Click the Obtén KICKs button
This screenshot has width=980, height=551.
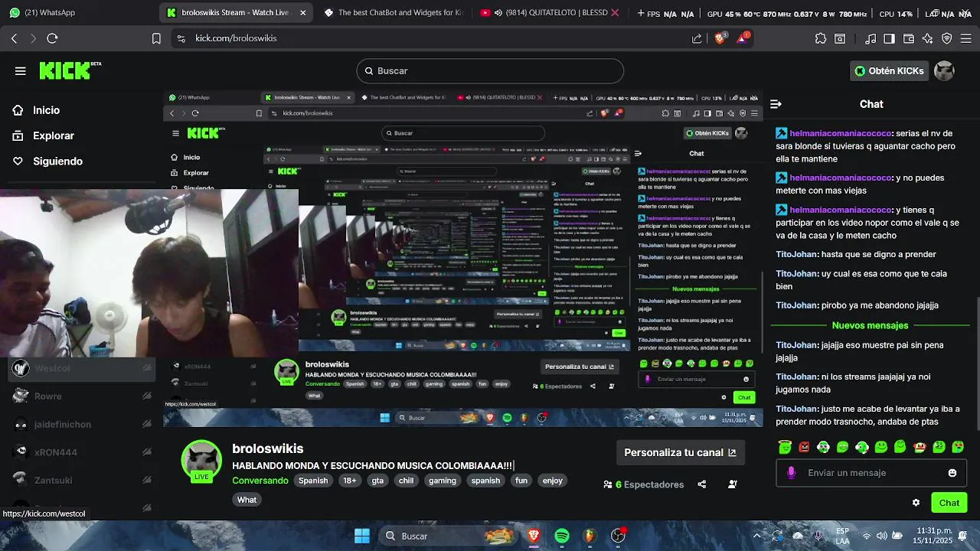[x=889, y=70]
